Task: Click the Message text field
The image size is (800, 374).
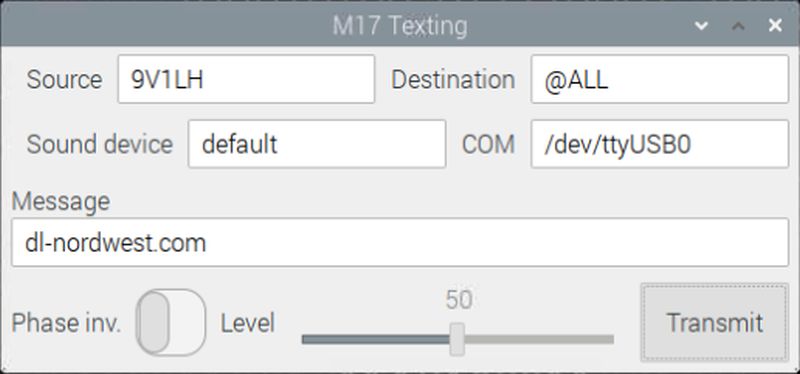Action: tap(400, 242)
